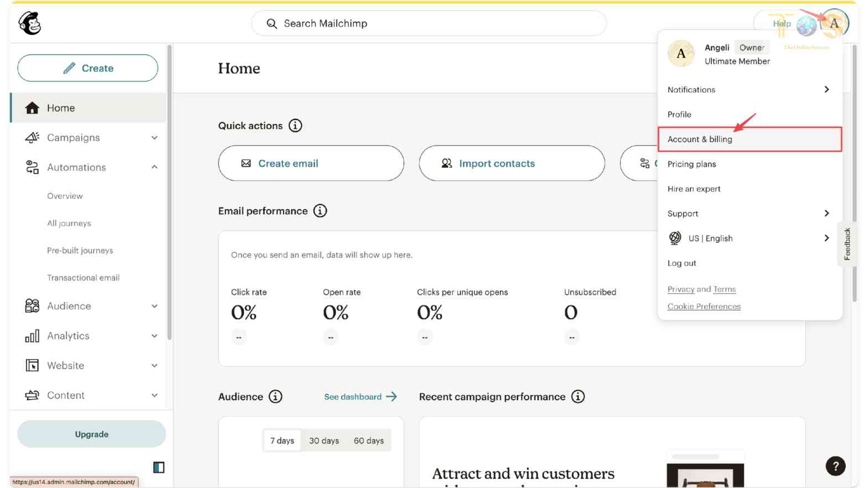Viewport: 868px width, 488px height.
Task: Click the Website layout icon
Action: [32, 365]
